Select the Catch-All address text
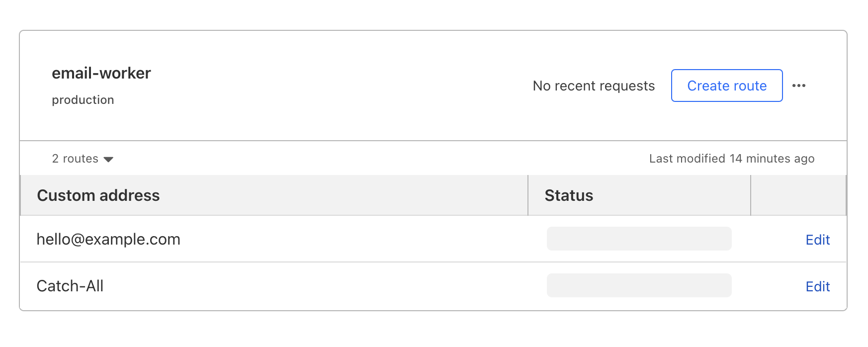The height and width of the screenshot is (347, 868). (70, 286)
